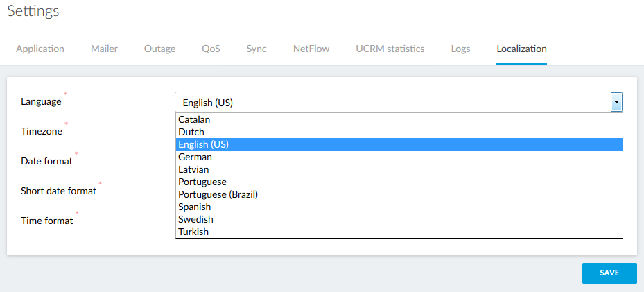Viewport: 644px width, 292px height.
Task: Pick Spanish from the language options
Action: pos(195,207)
